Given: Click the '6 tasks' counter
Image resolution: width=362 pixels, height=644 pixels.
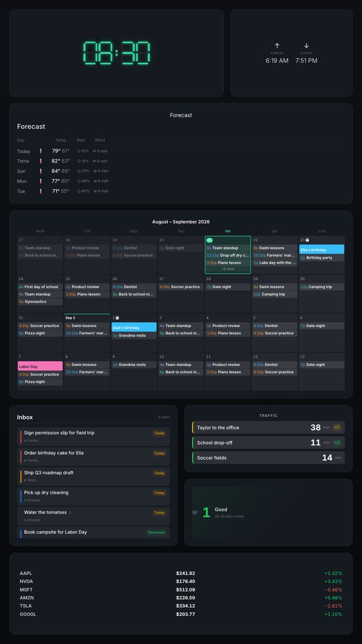Looking at the screenshot, I should point(164,417).
